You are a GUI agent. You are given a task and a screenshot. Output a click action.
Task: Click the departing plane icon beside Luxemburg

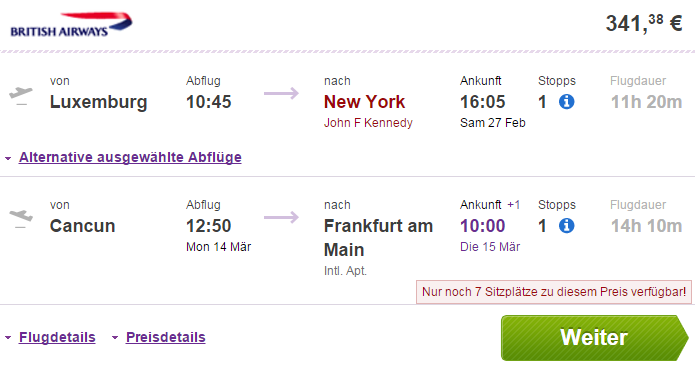(21, 96)
